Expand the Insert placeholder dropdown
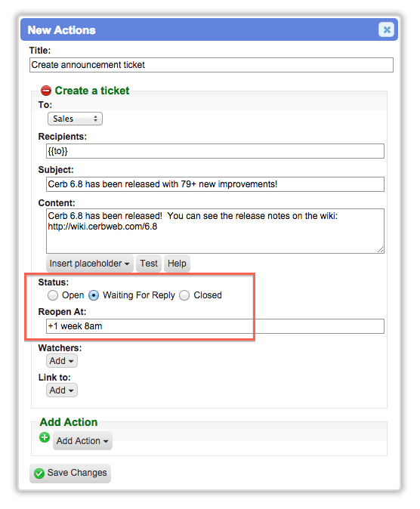The height and width of the screenshot is (509, 420). [89, 264]
